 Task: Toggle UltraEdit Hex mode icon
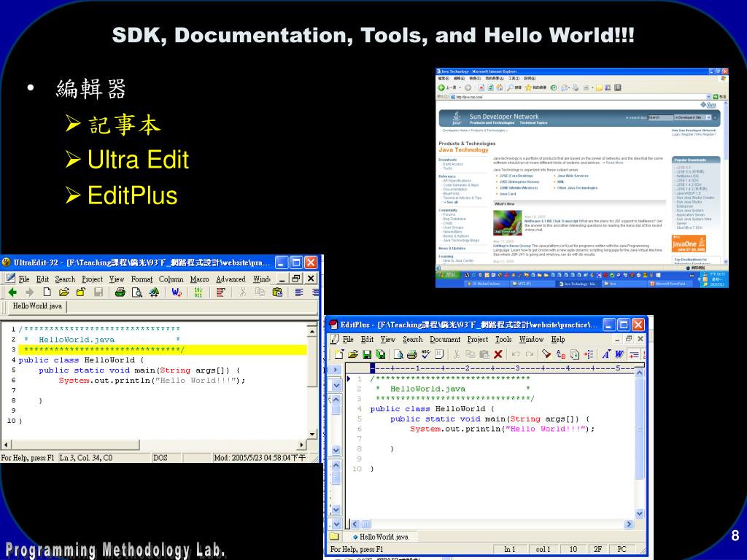pyautogui.click(x=198, y=292)
